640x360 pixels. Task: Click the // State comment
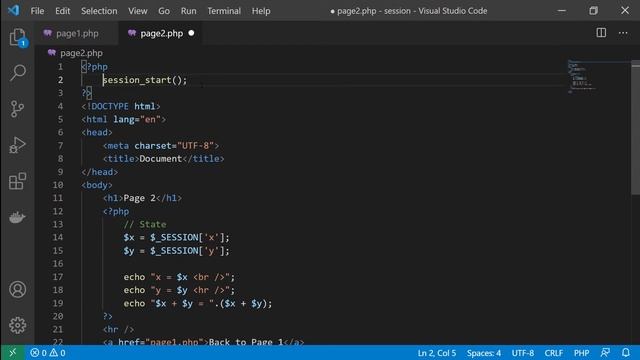point(145,224)
